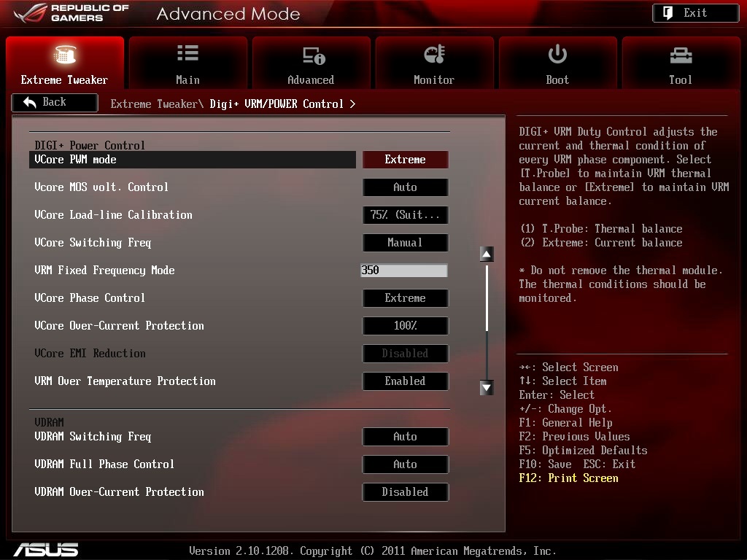Open the Main tab
747x560 pixels.
click(187, 63)
